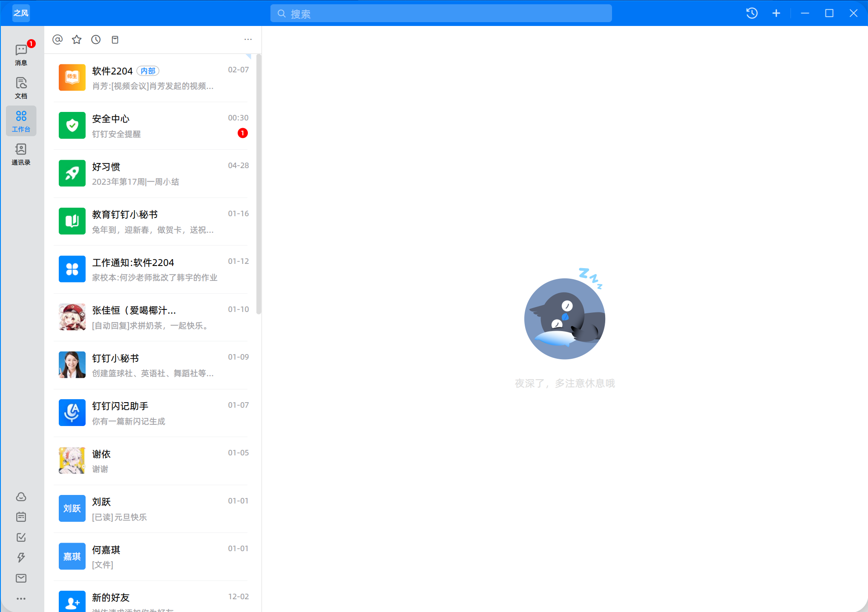Click the lightning bolt icon in sidebar

[21, 558]
